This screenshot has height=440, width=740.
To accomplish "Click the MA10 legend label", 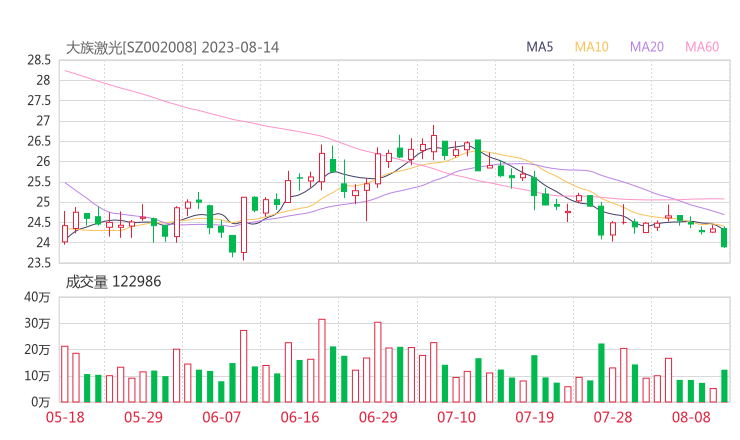I will tap(591, 47).
